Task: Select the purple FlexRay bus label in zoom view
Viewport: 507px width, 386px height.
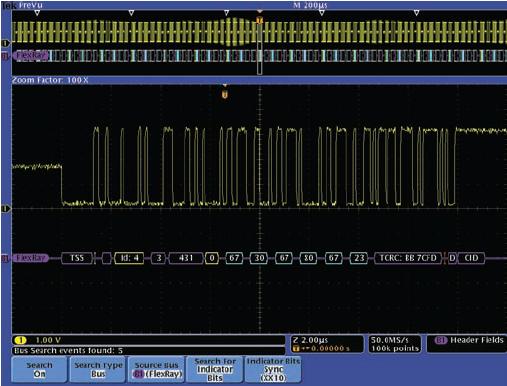Action: tap(30, 258)
